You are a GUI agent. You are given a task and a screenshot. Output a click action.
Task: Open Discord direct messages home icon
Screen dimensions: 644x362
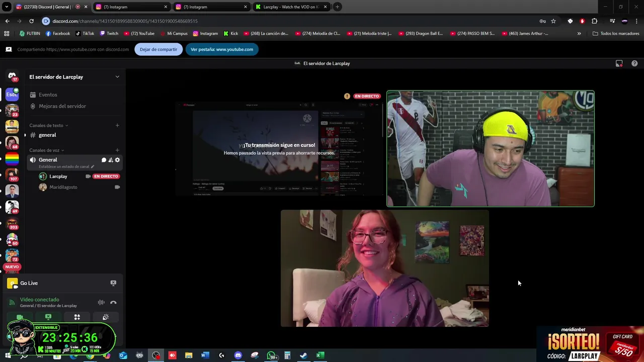[12, 76]
